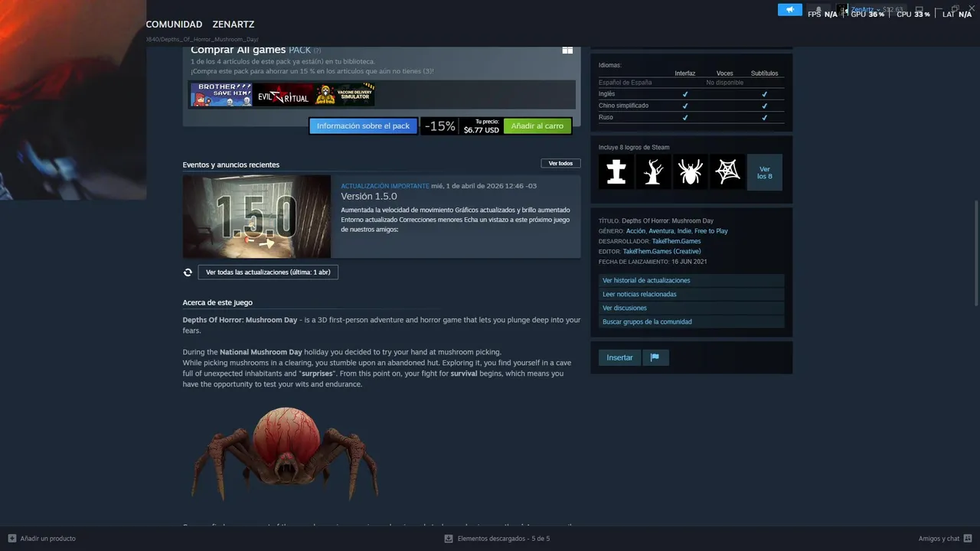Click the Inglés language row
The height and width of the screenshot is (551, 980).
pyautogui.click(x=691, y=94)
